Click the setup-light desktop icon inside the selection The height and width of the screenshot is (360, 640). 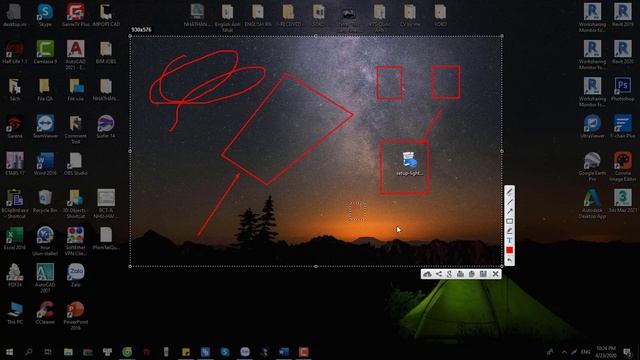click(x=409, y=164)
